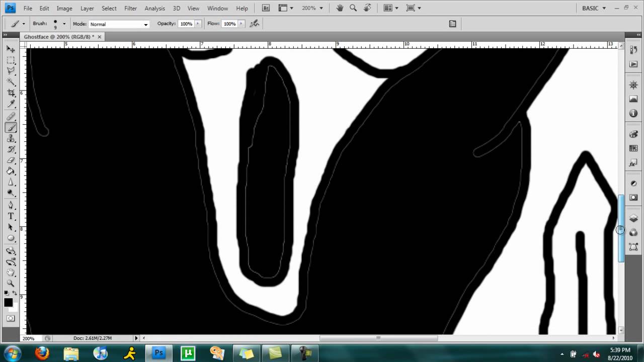Select the Zoom tool in toolbox
Image resolution: width=644 pixels, height=362 pixels.
tap(11, 284)
